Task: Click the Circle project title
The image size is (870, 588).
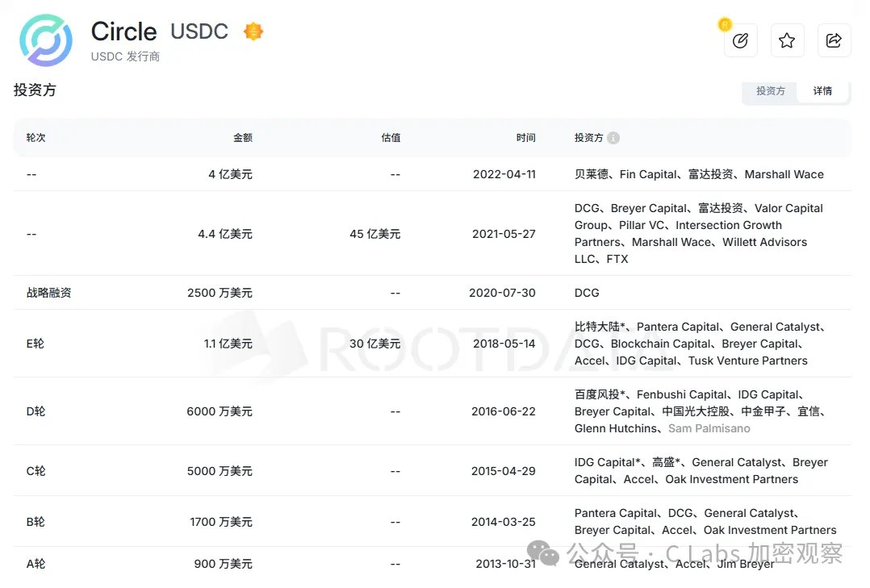Action: pos(124,31)
